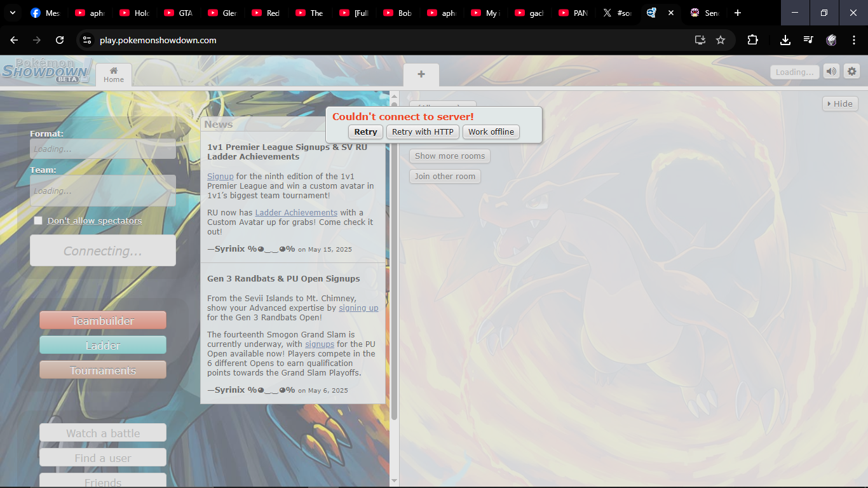This screenshot has height=488, width=868.
Task: Open the Team selector
Action: point(103,191)
